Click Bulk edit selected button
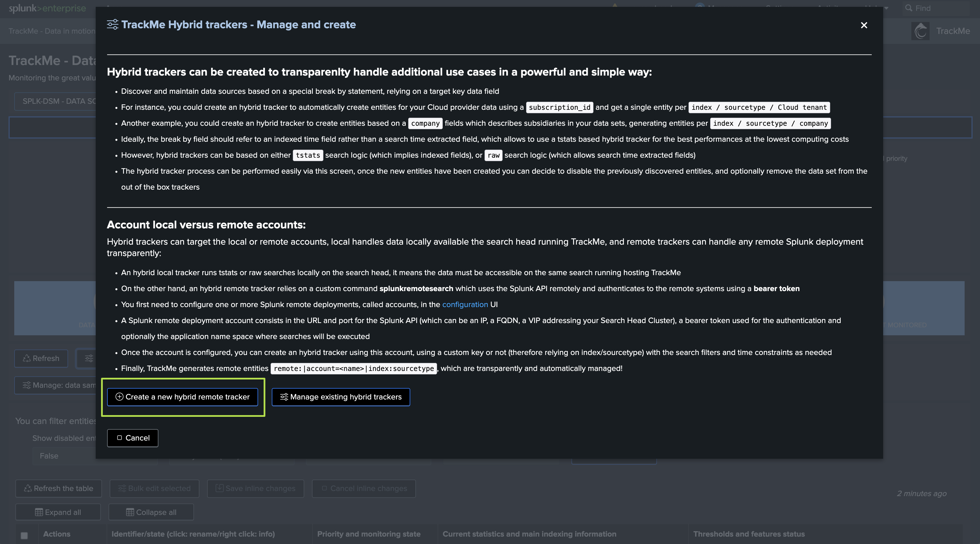The image size is (980, 544). point(154,488)
